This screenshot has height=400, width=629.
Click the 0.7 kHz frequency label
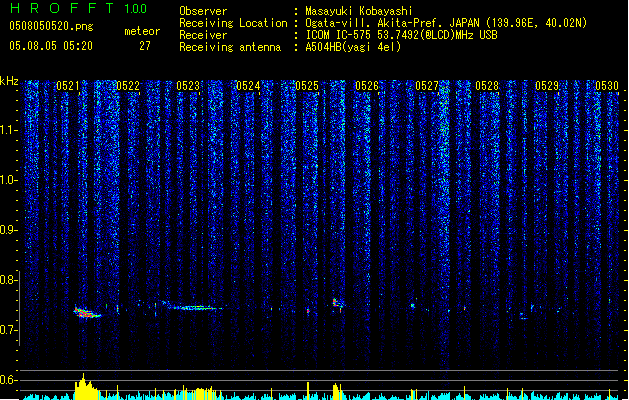(8, 330)
